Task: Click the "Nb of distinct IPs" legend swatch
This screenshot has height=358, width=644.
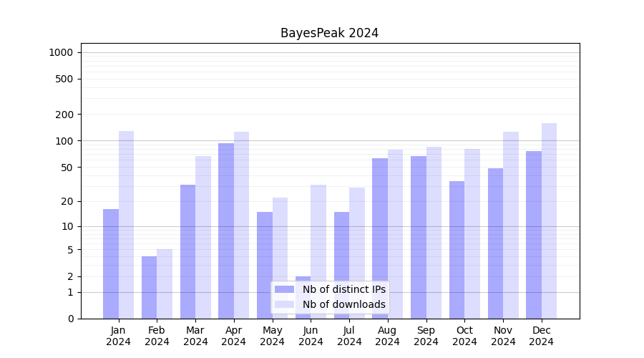Action: (284, 289)
